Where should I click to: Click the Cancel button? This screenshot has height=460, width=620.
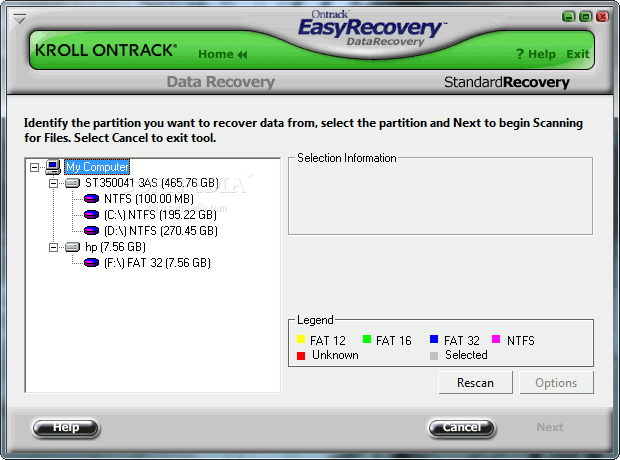point(462,428)
